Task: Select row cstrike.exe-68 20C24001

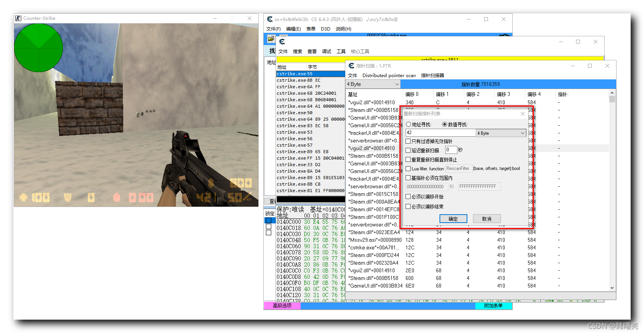Action: click(x=311, y=93)
